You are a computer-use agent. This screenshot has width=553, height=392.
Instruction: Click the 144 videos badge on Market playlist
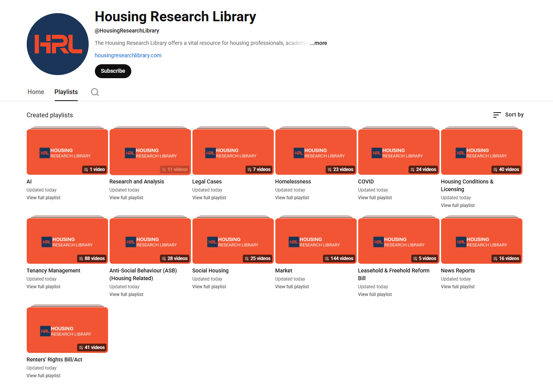tap(339, 258)
